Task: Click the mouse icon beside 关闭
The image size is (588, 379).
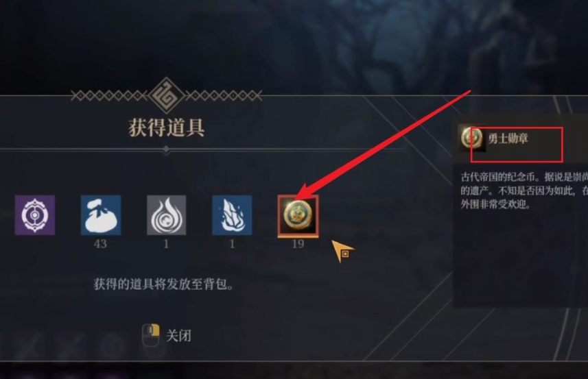Action: click(151, 335)
